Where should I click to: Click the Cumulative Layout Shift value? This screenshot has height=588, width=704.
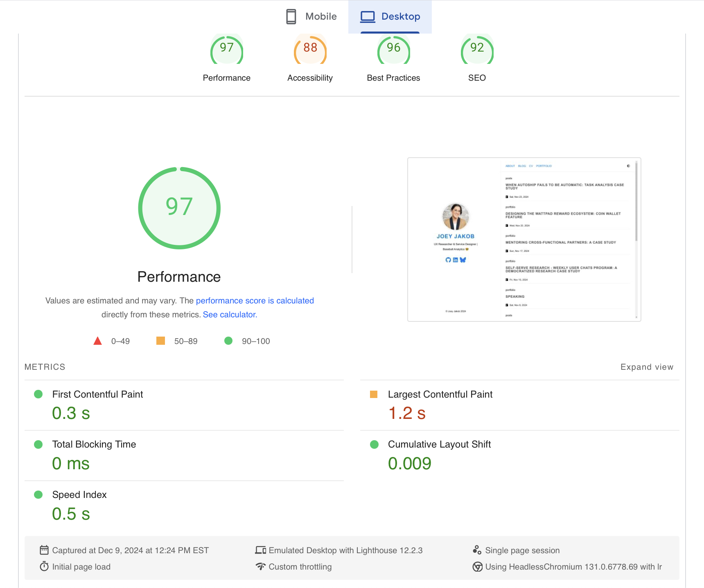click(409, 464)
